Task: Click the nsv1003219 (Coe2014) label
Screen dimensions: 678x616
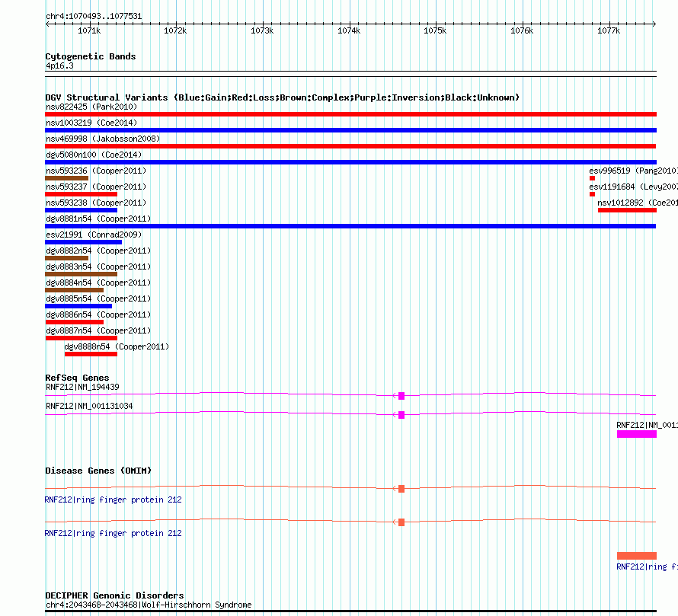Action: click(91, 123)
